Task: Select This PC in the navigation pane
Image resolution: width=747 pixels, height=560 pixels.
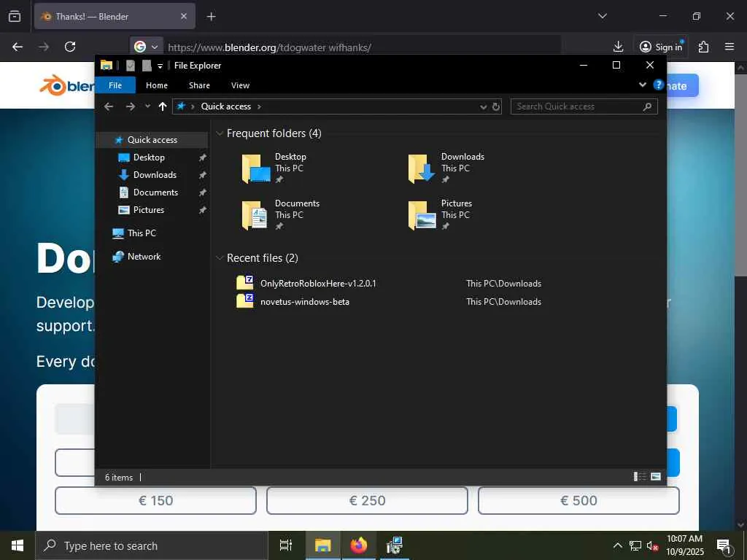Action: pyautogui.click(x=142, y=233)
